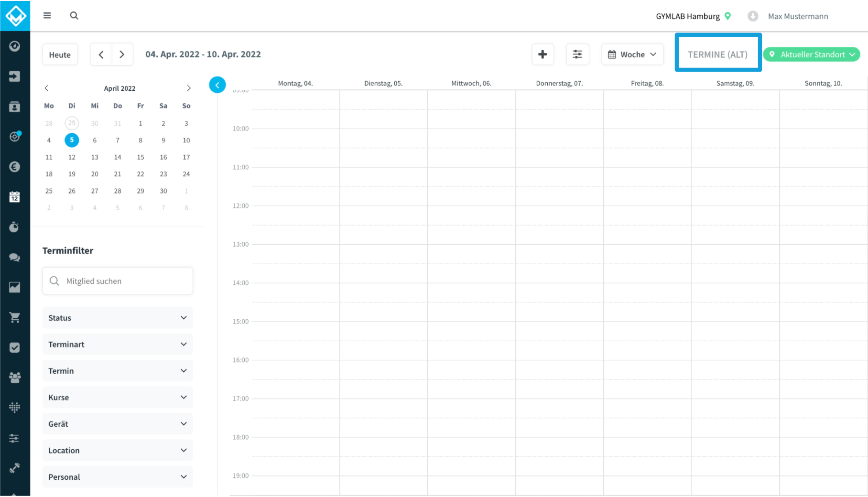Open calendar filter settings sliders icon

[x=577, y=54]
